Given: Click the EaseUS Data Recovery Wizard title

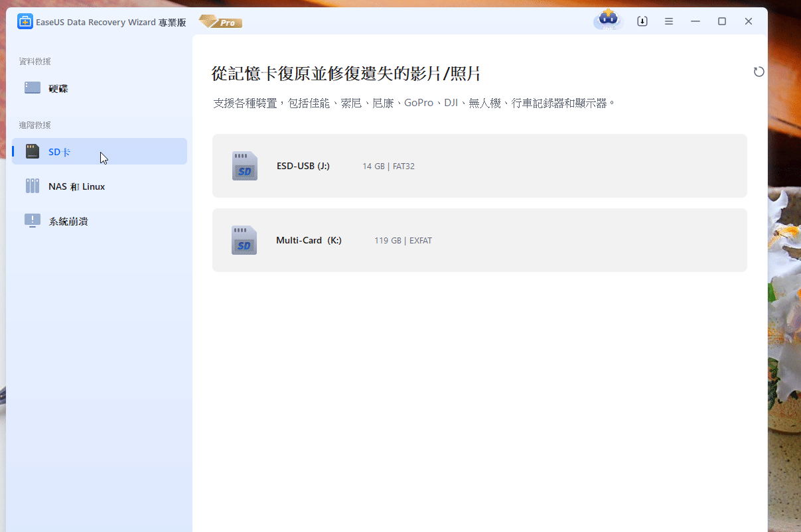Looking at the screenshot, I should tap(111, 23).
